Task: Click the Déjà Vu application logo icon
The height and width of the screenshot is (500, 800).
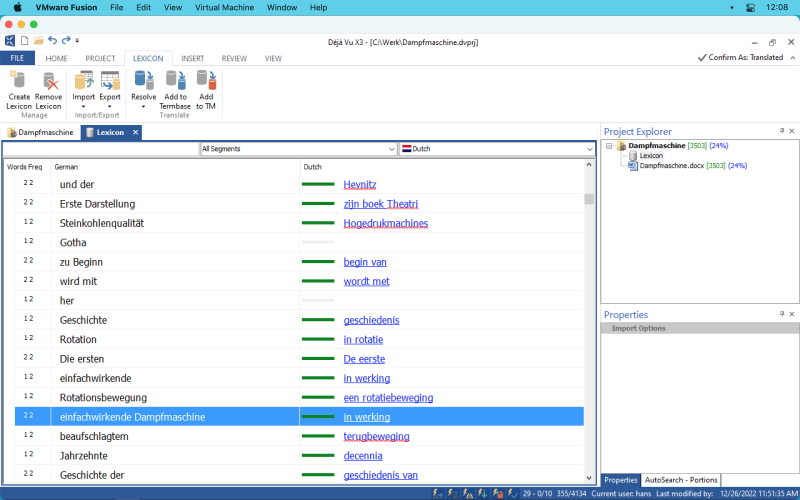Action: pos(10,40)
